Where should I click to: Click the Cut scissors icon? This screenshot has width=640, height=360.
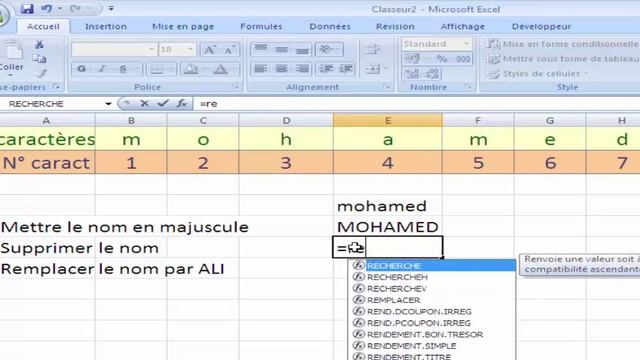pyautogui.click(x=39, y=44)
